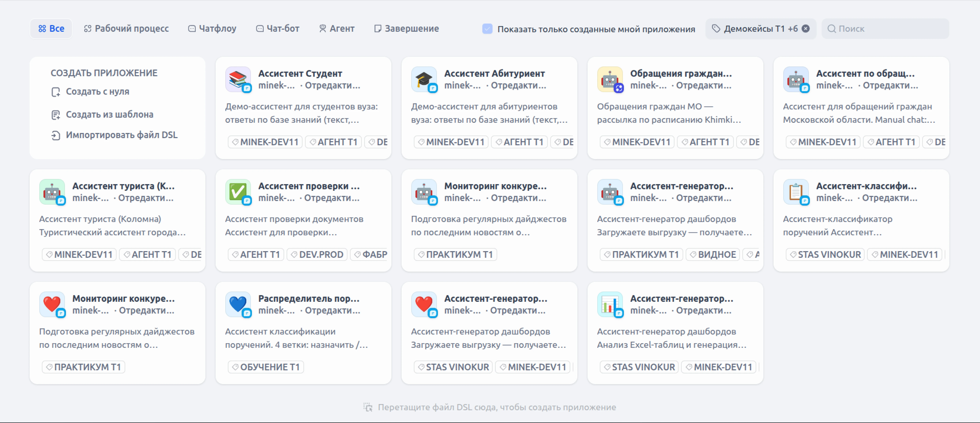Click the search magnifier icon
Viewport: 980px width, 423px height.
click(x=832, y=28)
